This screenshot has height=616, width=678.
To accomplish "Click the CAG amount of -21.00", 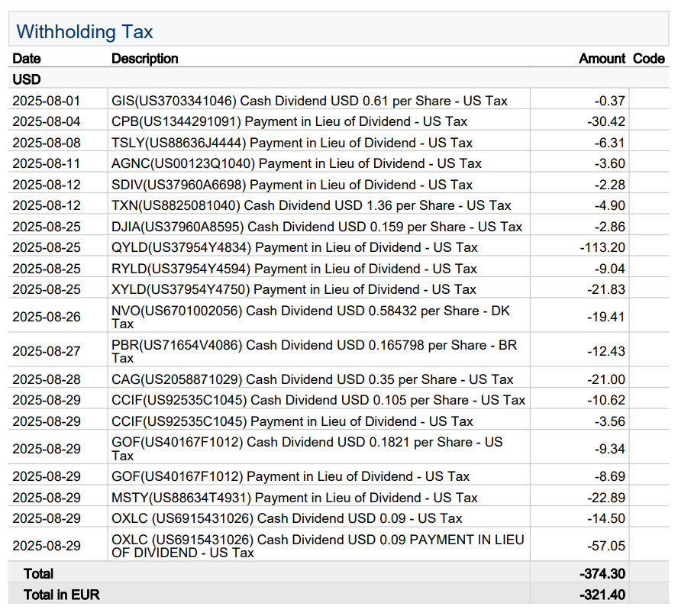I will [x=606, y=379].
